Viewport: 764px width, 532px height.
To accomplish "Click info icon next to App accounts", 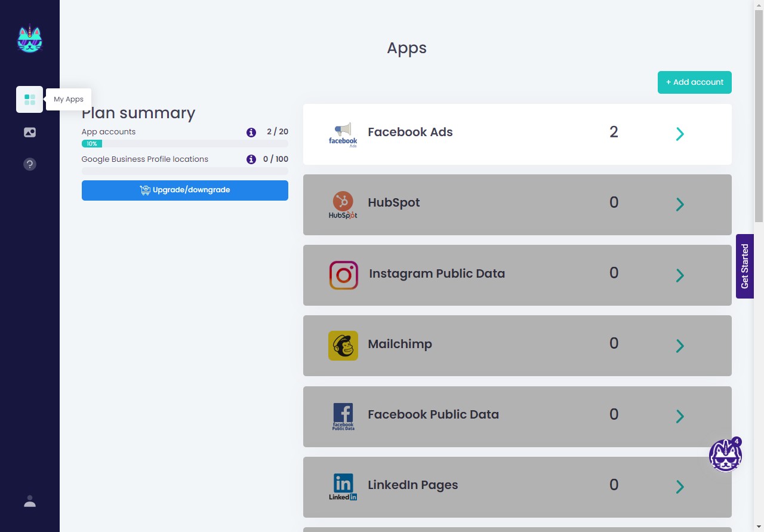I will coord(251,132).
